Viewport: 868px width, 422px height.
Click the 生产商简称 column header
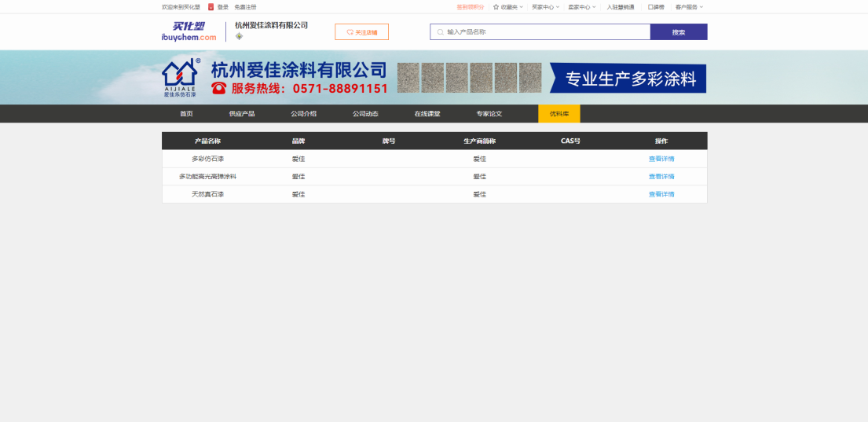pos(479,141)
